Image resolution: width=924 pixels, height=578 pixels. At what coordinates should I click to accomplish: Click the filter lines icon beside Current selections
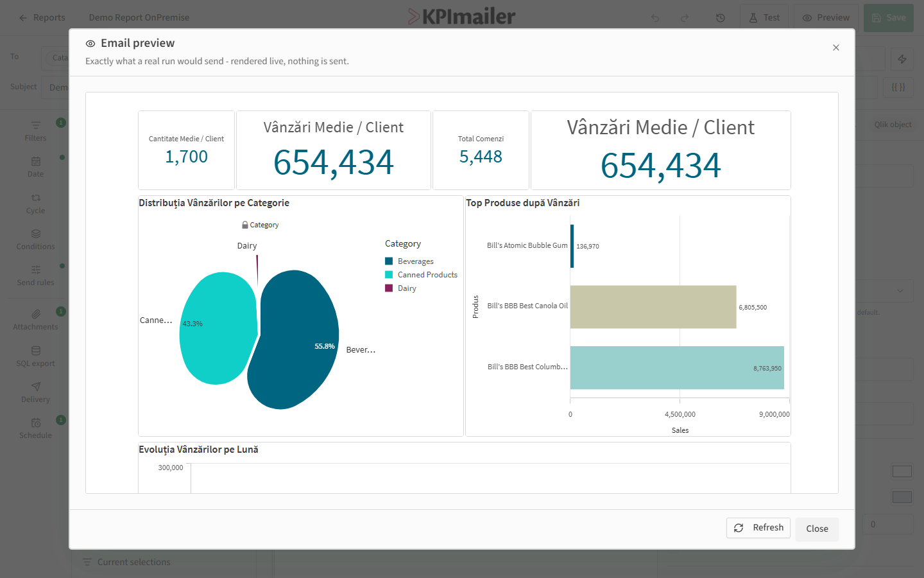point(87,562)
